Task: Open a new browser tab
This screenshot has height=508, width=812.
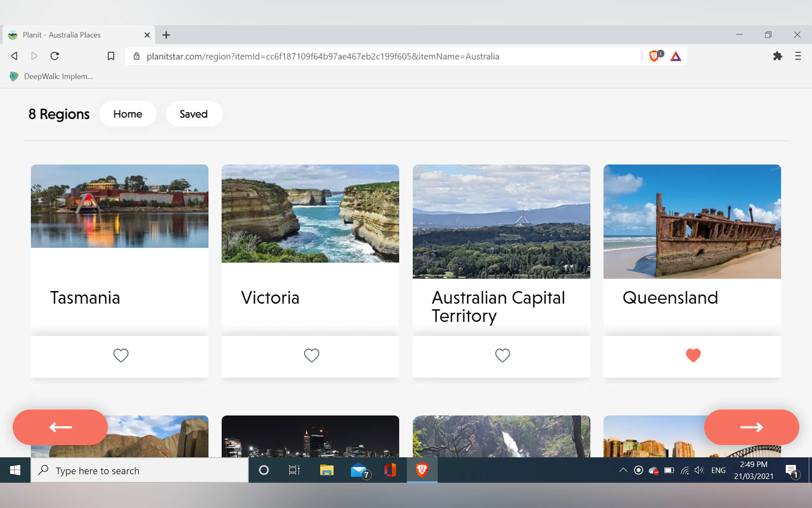Action: click(166, 35)
